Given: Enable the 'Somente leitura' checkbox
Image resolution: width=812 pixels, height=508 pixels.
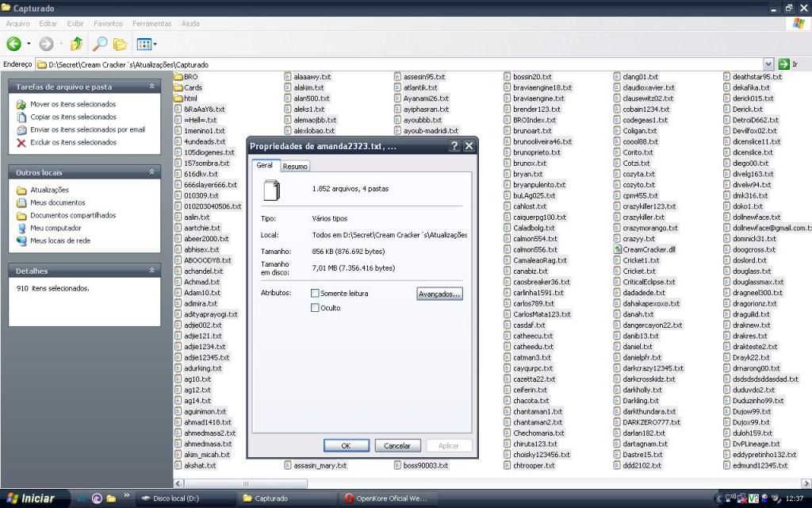Looking at the screenshot, I should pos(315,294).
